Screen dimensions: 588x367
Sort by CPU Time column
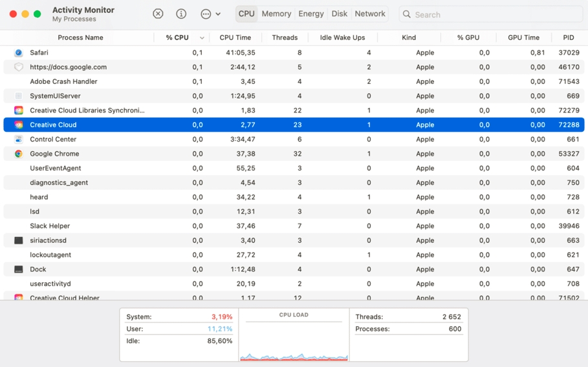(x=235, y=37)
